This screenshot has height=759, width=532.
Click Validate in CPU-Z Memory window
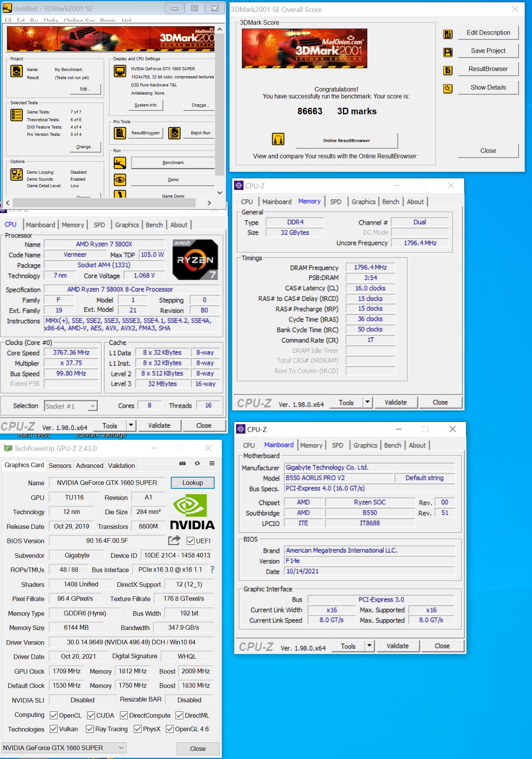396,402
